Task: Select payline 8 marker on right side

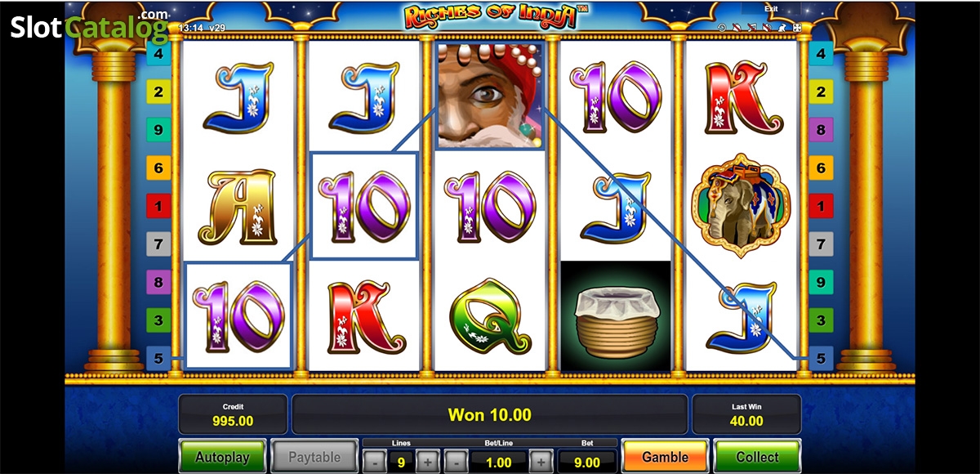Action: 821,130
